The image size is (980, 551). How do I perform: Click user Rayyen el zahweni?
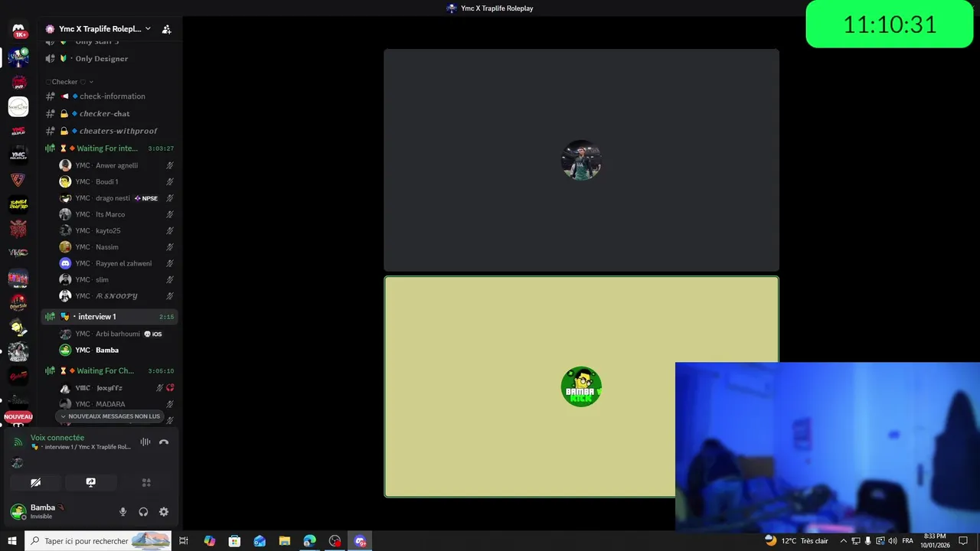[116, 263]
